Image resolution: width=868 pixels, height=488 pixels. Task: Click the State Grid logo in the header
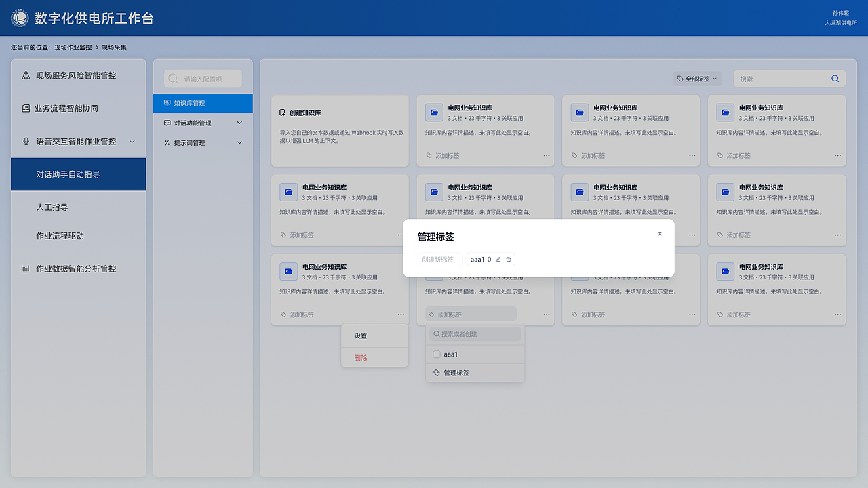tap(20, 18)
